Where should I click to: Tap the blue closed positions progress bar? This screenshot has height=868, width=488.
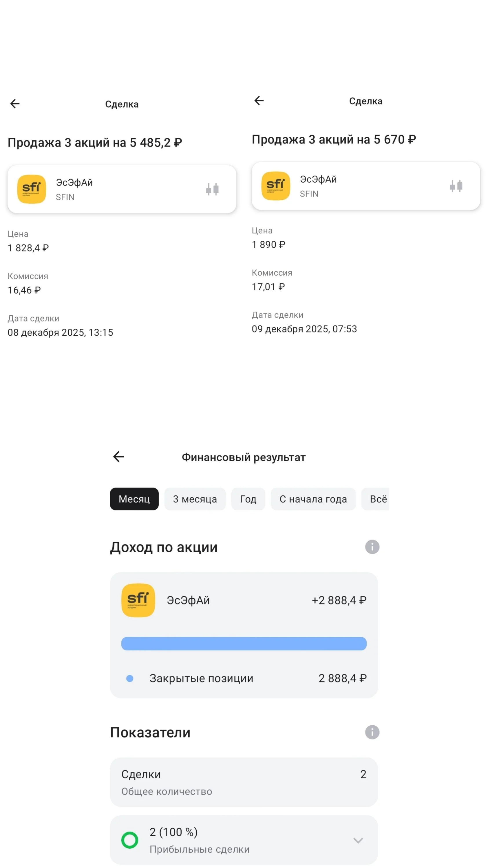[x=244, y=643]
